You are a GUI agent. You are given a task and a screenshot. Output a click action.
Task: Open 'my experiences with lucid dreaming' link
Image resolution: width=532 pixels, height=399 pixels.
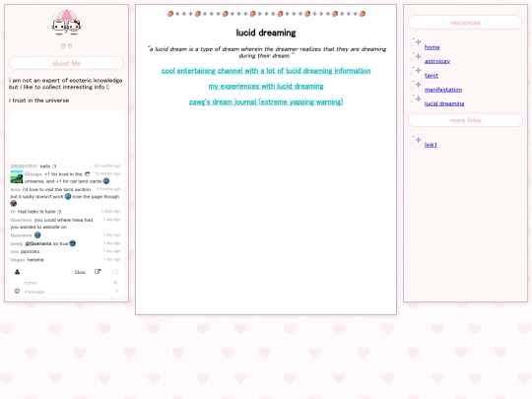(266, 86)
